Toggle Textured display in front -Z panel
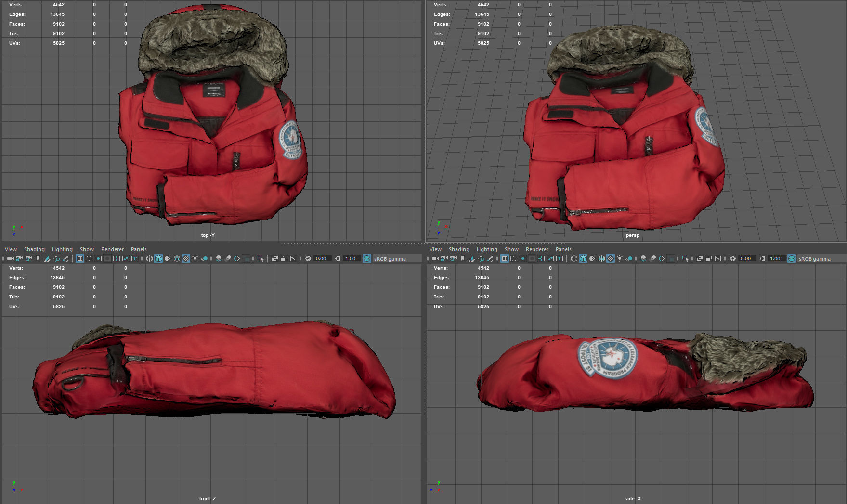 [186, 258]
